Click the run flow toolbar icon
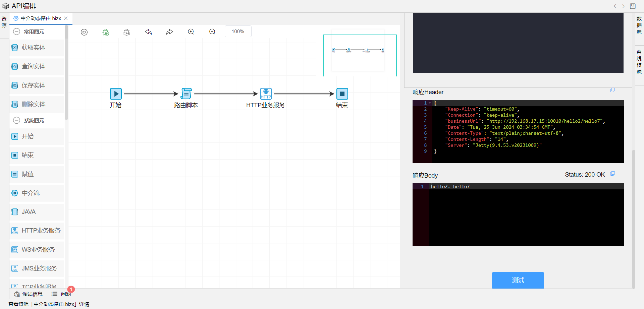 [x=84, y=32]
